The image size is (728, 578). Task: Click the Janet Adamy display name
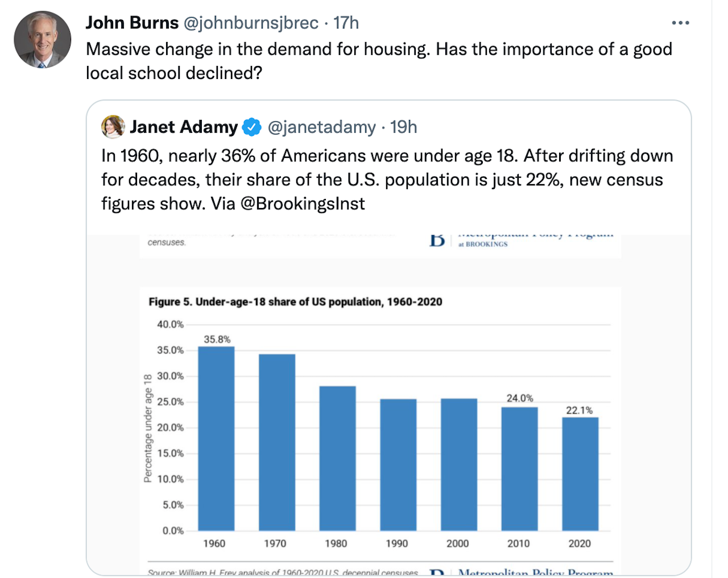183,127
